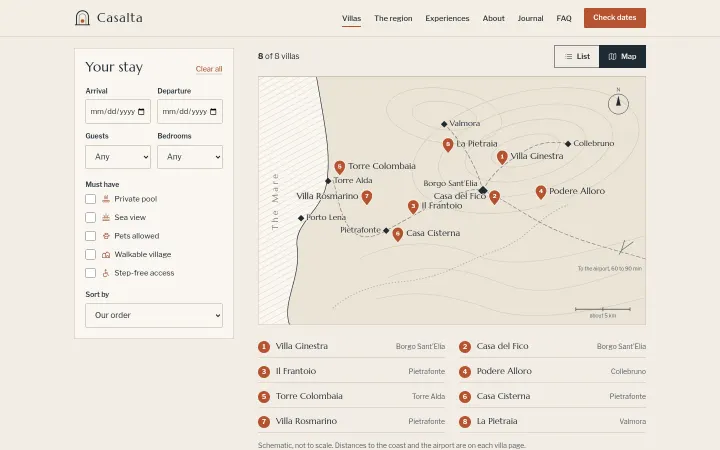Click the Departure date input field
Screen dimensions: 720x450
(x=190, y=112)
